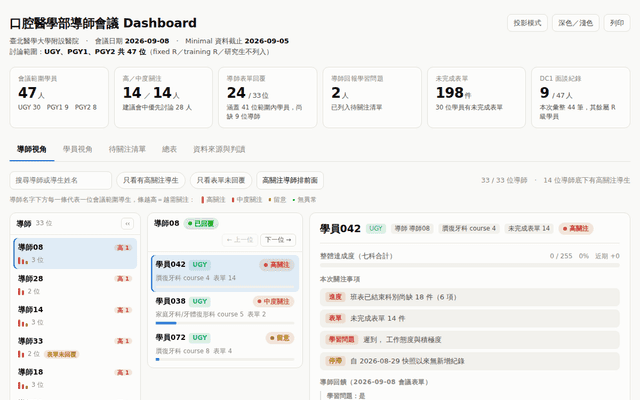Open the 學員042 student card

click(225, 273)
